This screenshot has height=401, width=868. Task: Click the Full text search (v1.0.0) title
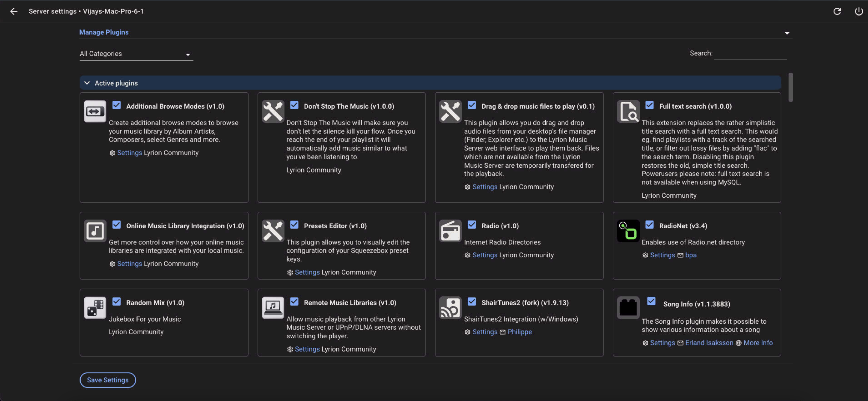pos(695,106)
